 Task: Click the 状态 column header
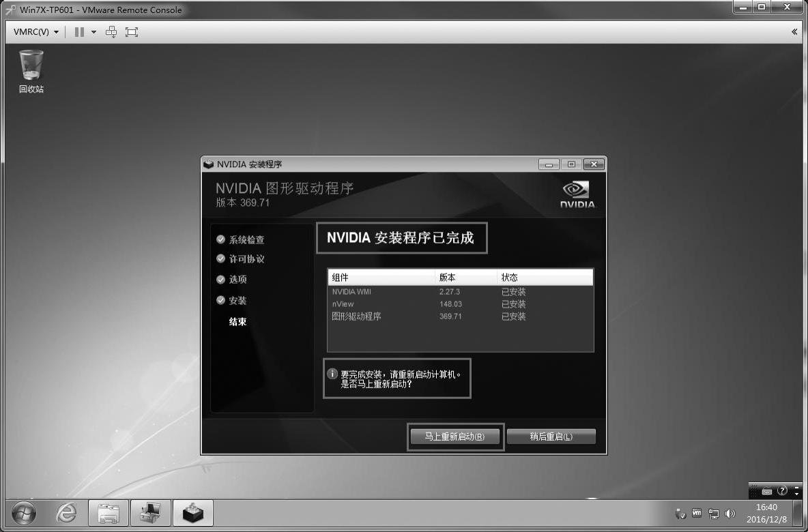(545, 278)
